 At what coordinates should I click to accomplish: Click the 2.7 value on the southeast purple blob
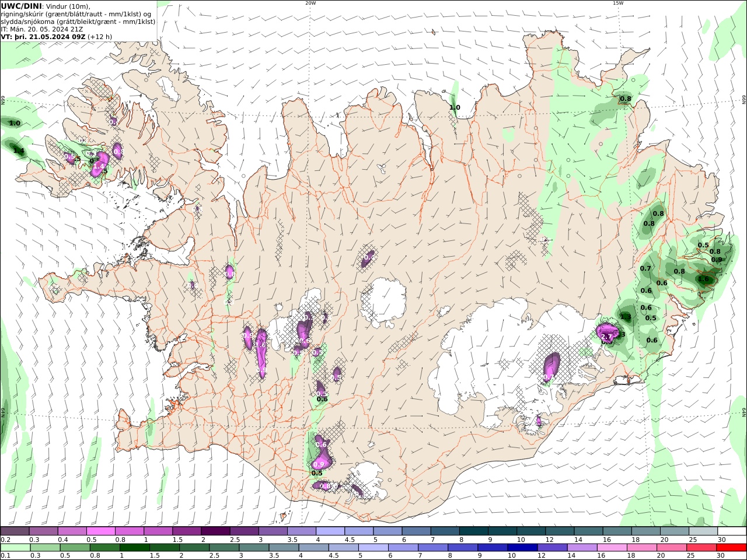pos(606,337)
